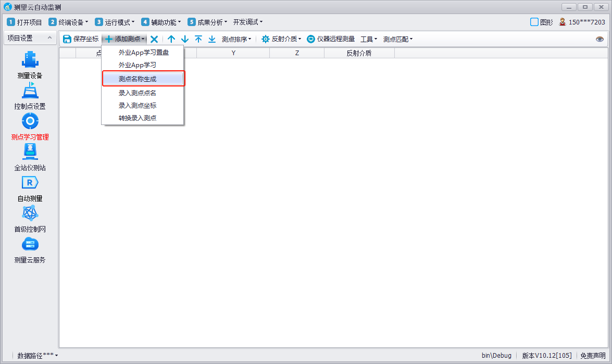612x364 pixels.
Task: Open 控制点设置 in the sidebar
Action: [30, 91]
